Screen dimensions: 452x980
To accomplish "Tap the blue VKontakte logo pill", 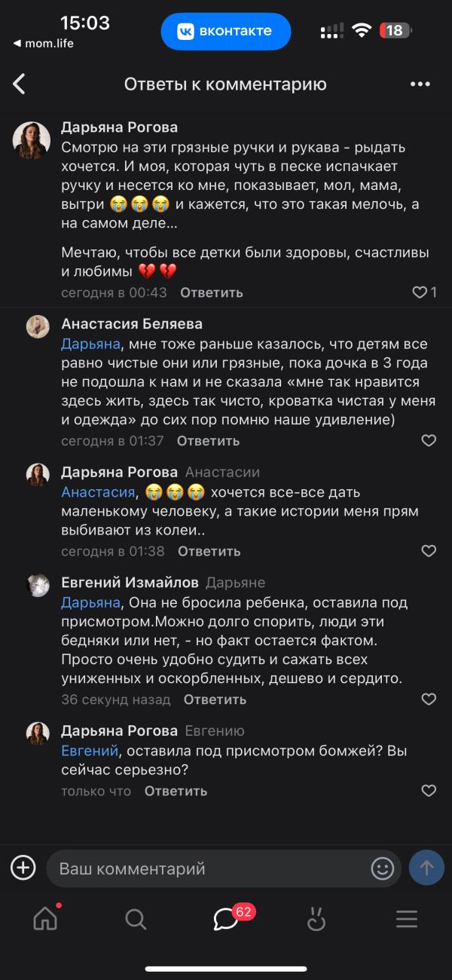I will click(225, 32).
